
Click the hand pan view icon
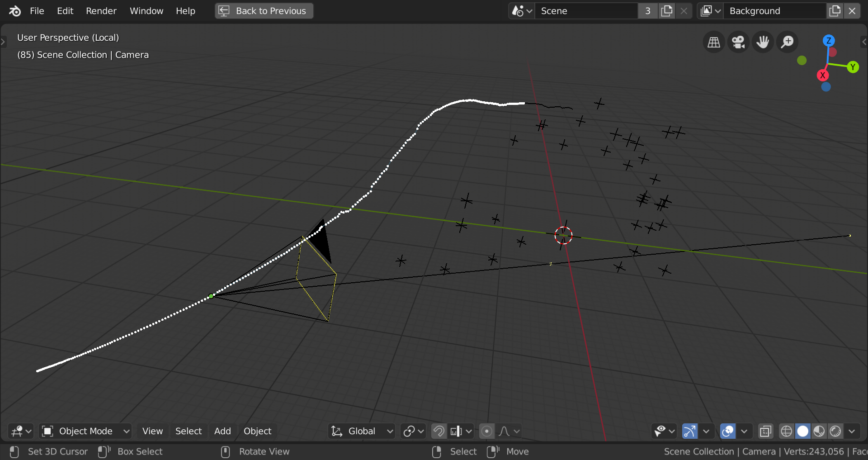(763, 42)
